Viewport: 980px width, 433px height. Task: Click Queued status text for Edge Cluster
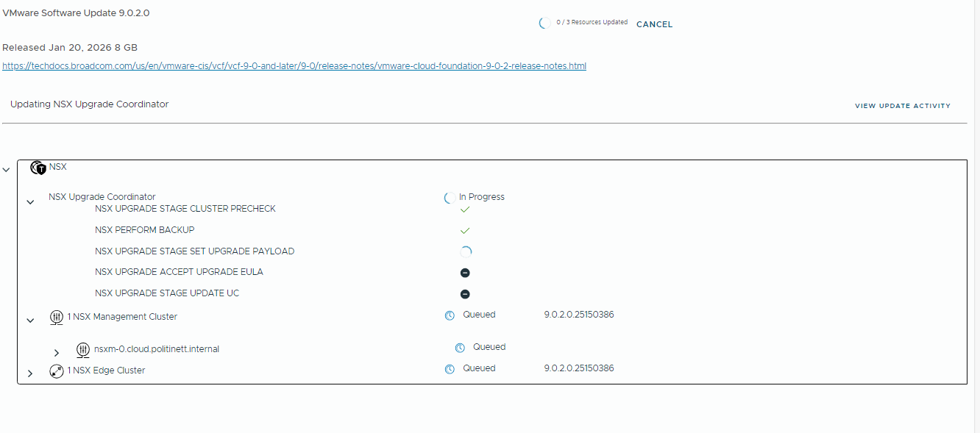point(479,368)
